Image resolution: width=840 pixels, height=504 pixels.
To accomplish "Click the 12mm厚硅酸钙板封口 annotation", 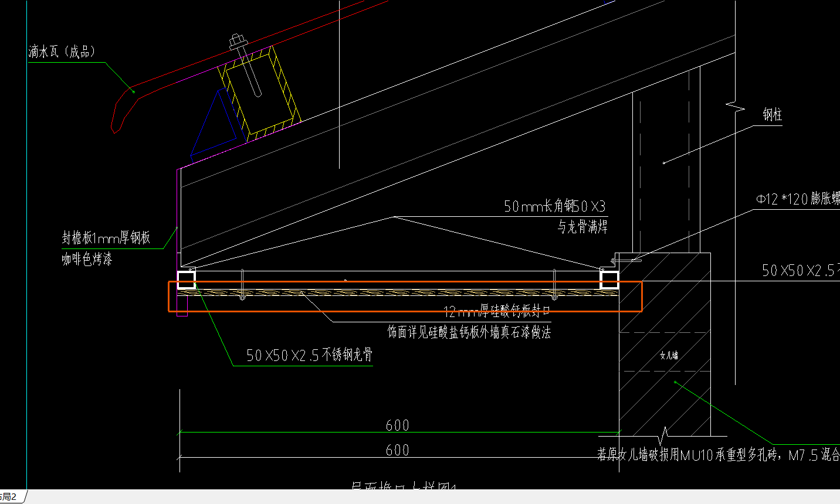I will point(497,311).
